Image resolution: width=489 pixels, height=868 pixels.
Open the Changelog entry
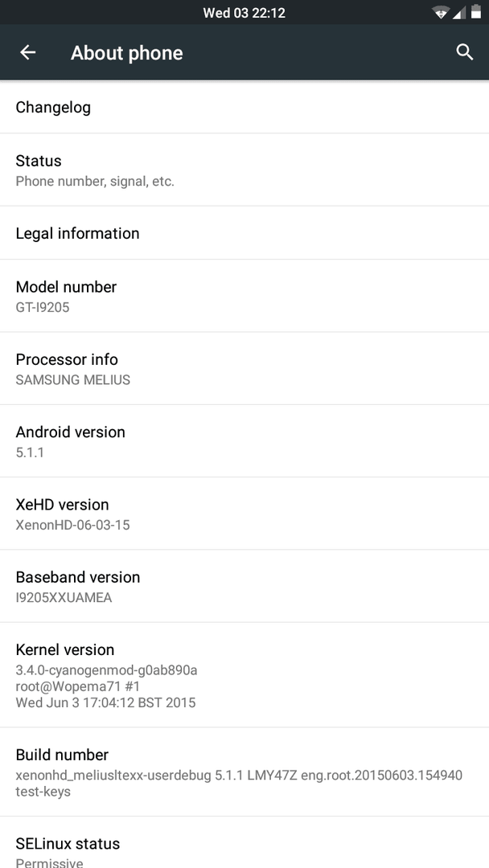(244, 107)
